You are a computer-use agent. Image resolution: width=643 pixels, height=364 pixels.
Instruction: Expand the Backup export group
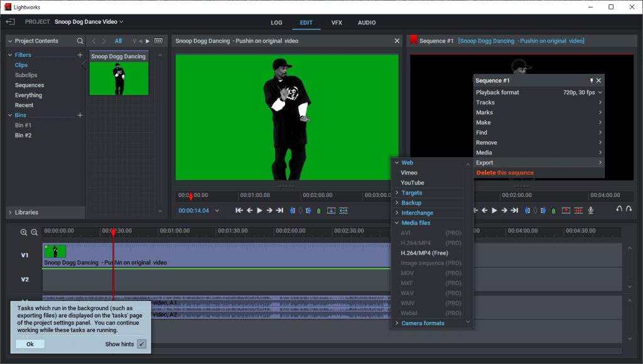[x=397, y=203]
